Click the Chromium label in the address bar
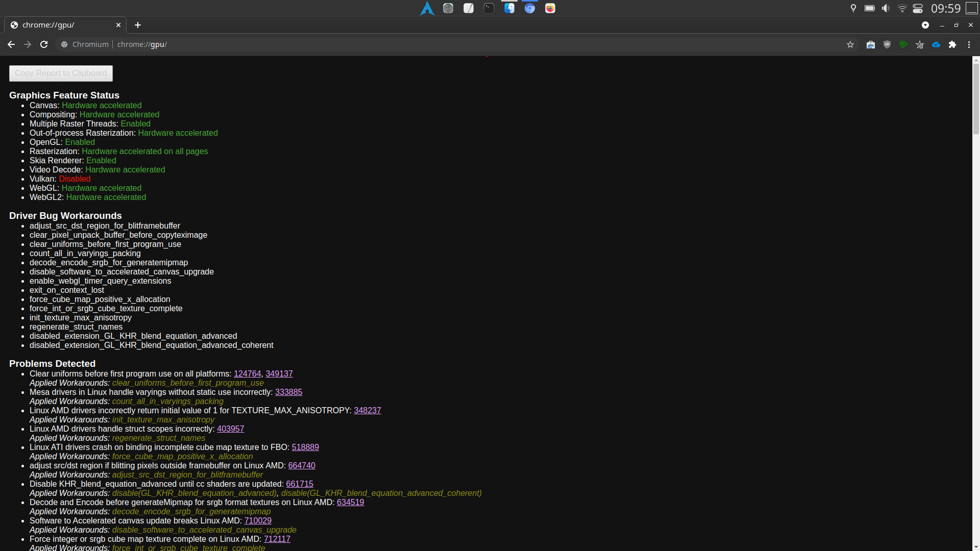This screenshot has width=980, height=551. pyautogui.click(x=90, y=44)
